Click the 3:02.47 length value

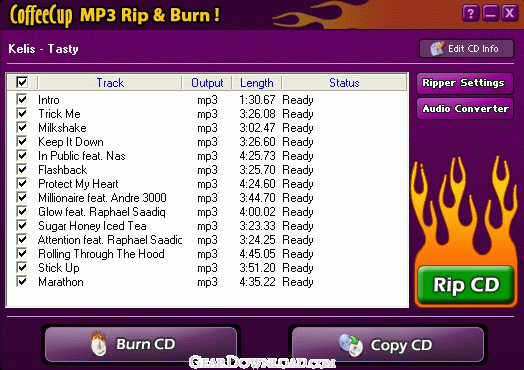257,128
